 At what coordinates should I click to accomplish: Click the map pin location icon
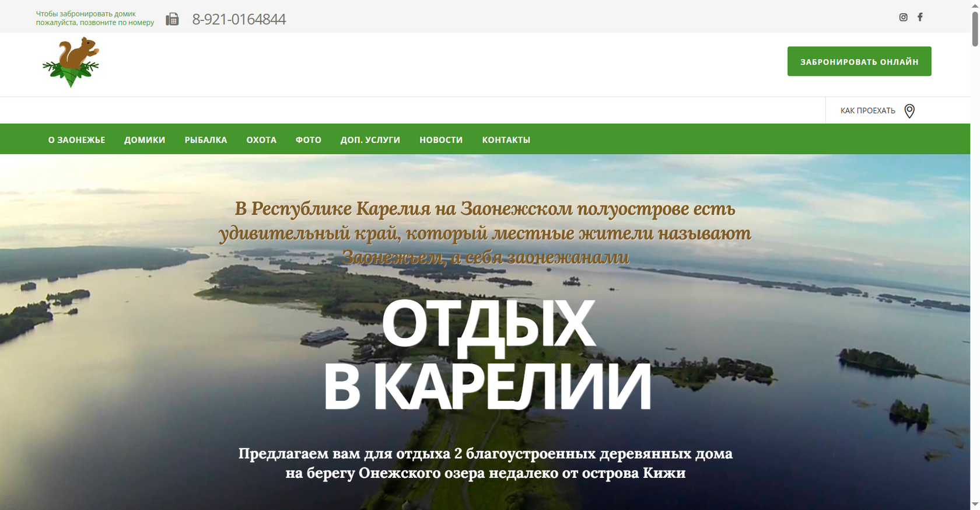[x=909, y=111]
